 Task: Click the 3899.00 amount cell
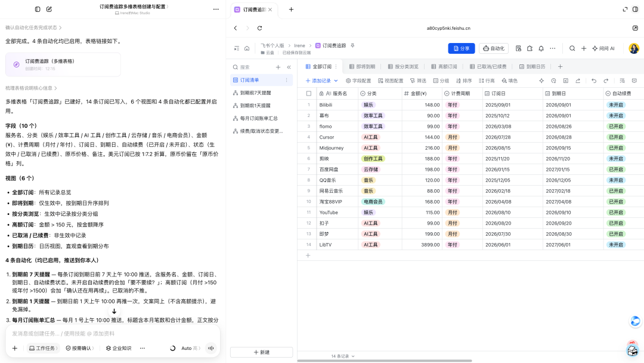click(422, 245)
